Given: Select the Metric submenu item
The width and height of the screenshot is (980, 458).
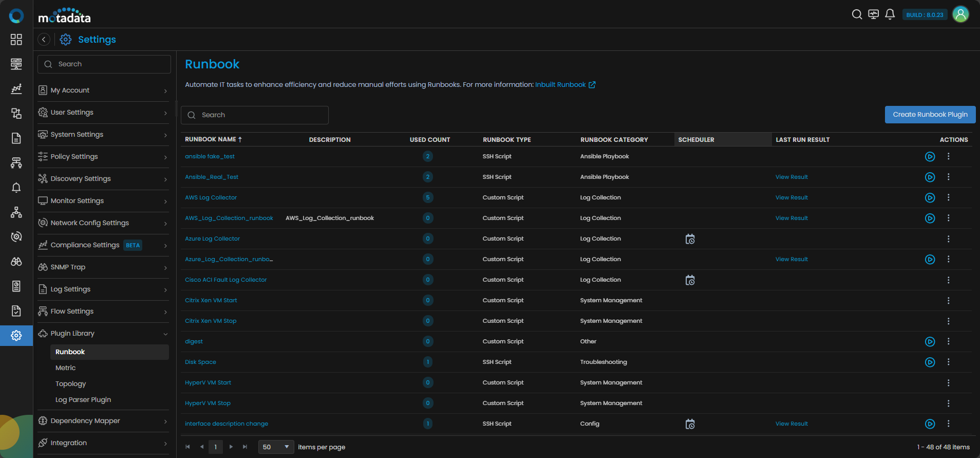Looking at the screenshot, I should click(x=66, y=368).
